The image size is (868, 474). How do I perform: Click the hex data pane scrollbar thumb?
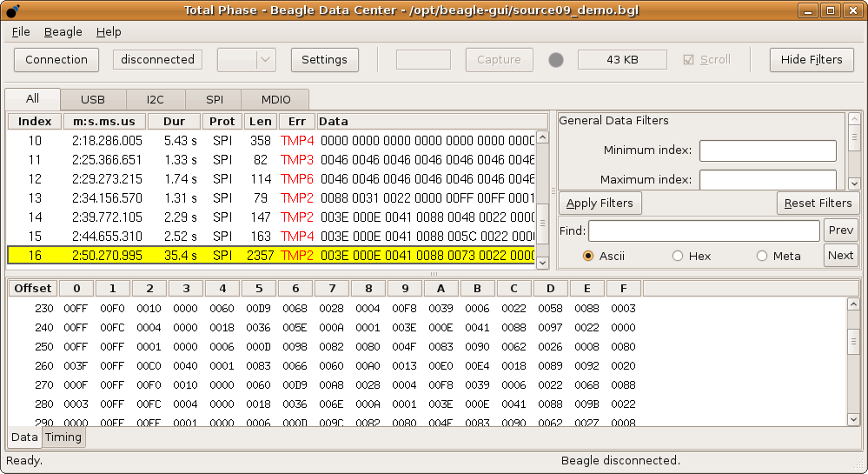point(853,342)
